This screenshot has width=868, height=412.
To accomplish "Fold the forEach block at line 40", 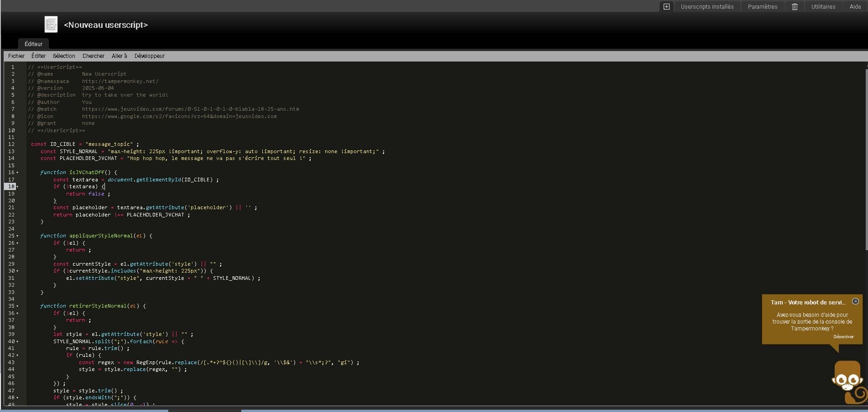I will (x=18, y=341).
